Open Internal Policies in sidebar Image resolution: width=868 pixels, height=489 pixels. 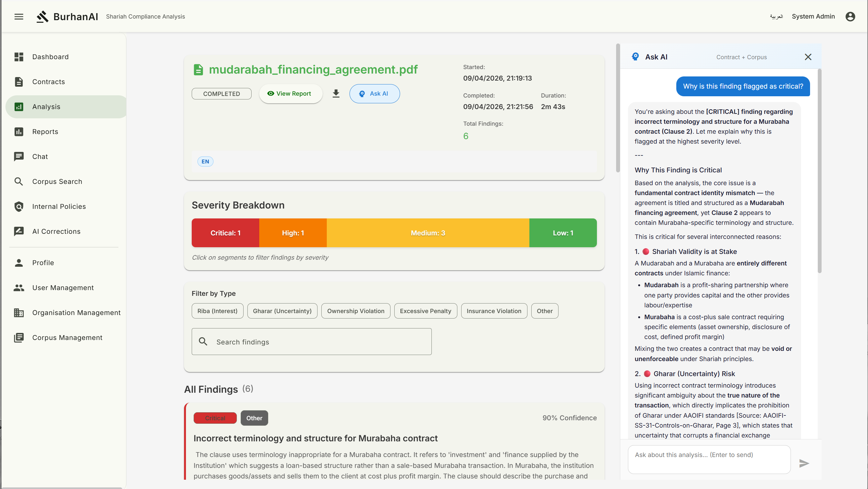[x=59, y=207]
